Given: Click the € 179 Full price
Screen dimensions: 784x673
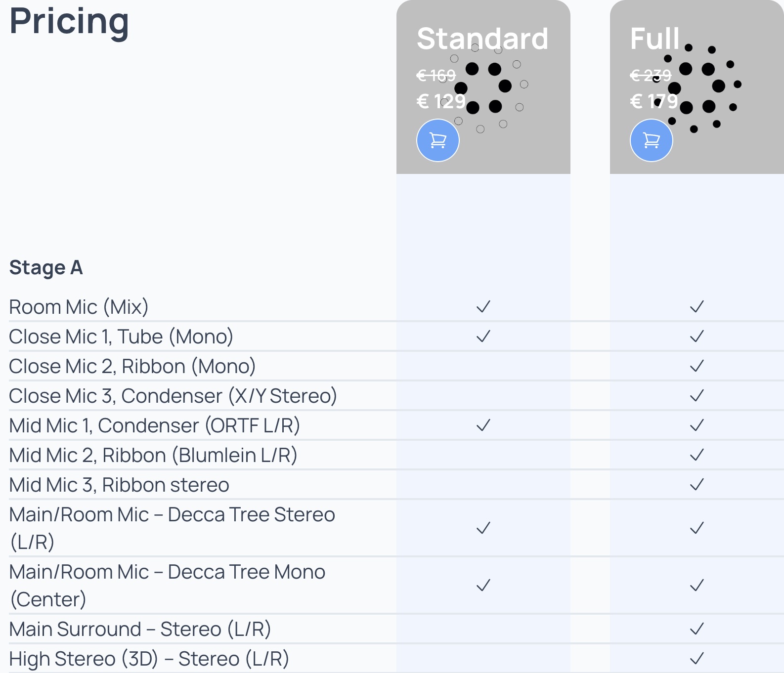Looking at the screenshot, I should coord(654,101).
